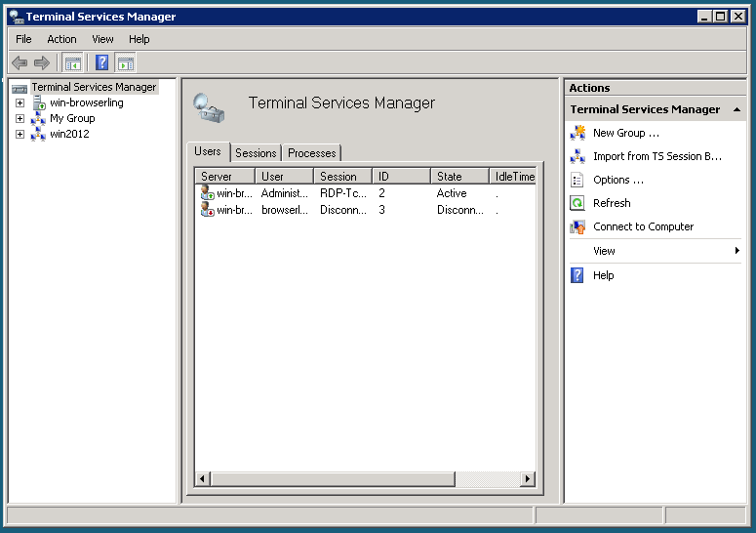Click Import from TS Session B... link
Viewport: 756px width, 533px height.
click(x=657, y=156)
